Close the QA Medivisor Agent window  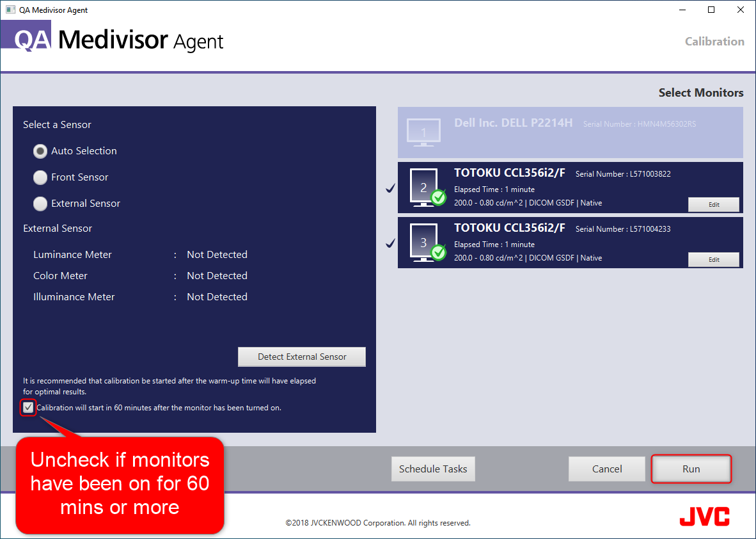741,10
